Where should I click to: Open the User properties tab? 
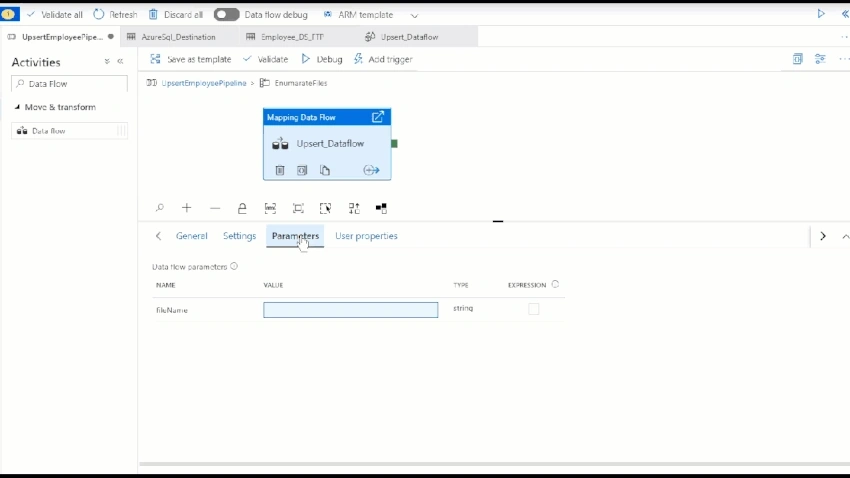pyautogui.click(x=366, y=236)
